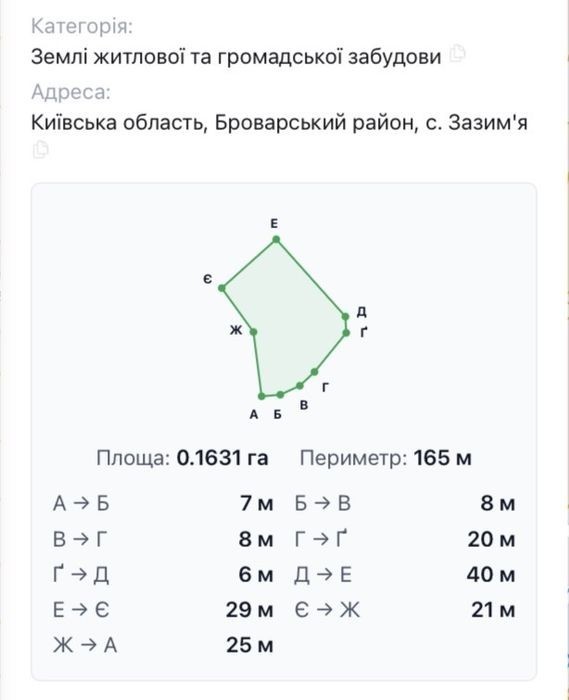Select vertex Е at top of polygon
Viewport: 569px width, 700px height.
(x=276, y=240)
